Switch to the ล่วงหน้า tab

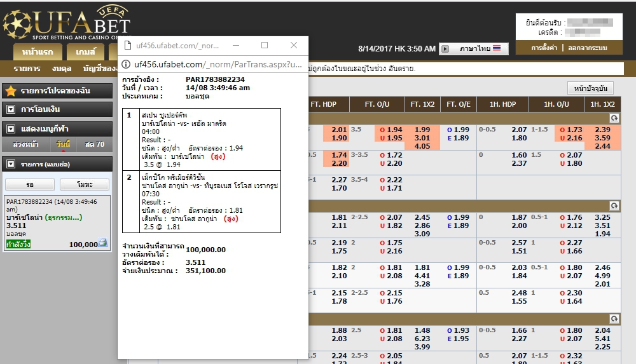pyautogui.click(x=25, y=144)
